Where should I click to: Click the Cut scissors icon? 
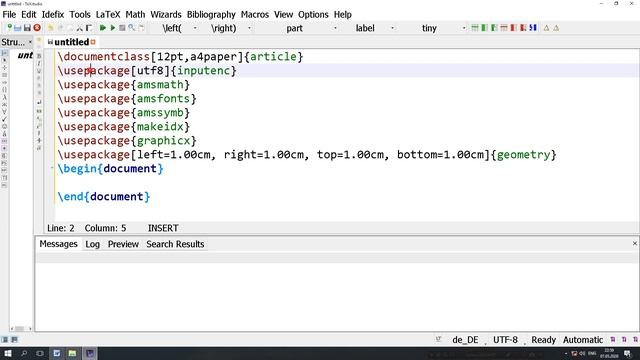80,28
